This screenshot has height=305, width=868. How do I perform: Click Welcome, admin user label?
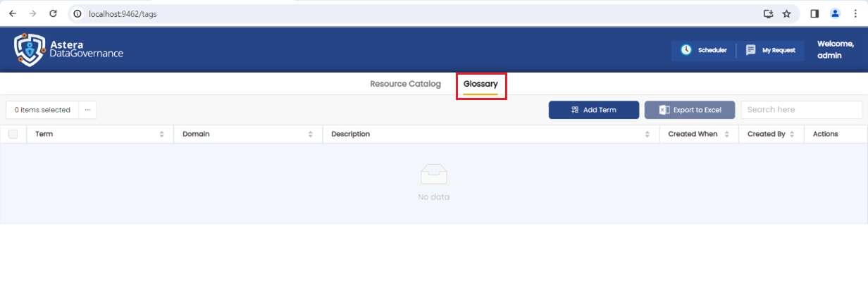(835, 49)
